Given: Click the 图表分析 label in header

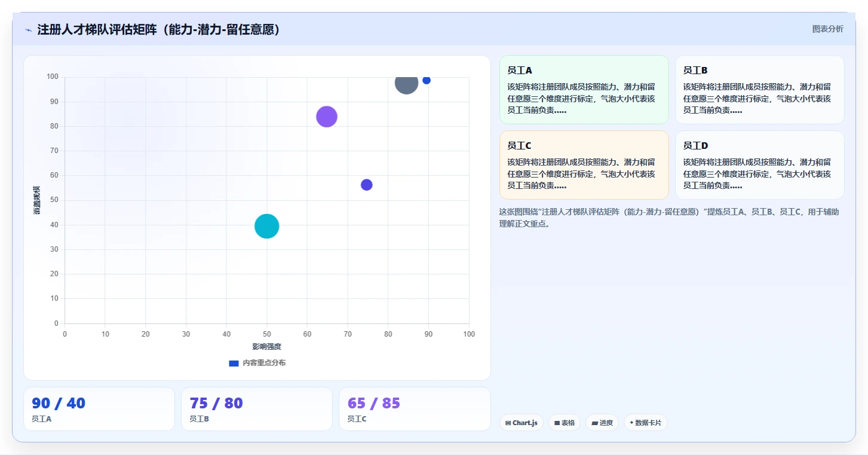Looking at the screenshot, I should click(x=827, y=29).
